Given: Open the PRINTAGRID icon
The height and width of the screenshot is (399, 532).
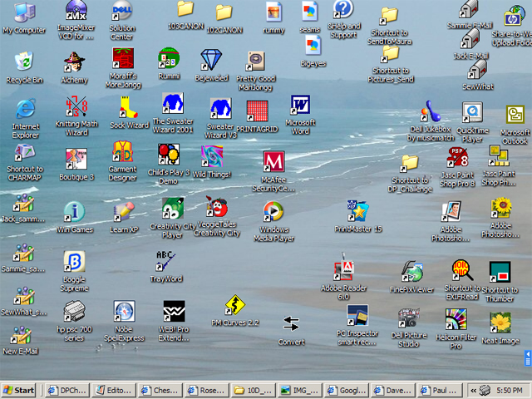Looking at the screenshot, I should coord(257,111).
